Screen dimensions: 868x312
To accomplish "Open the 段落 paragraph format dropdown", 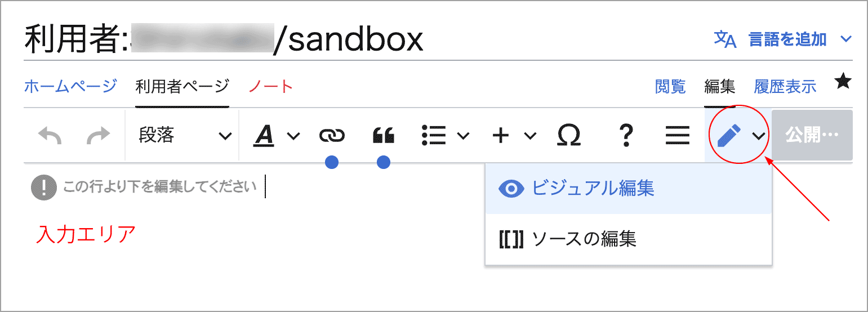I will point(184,136).
